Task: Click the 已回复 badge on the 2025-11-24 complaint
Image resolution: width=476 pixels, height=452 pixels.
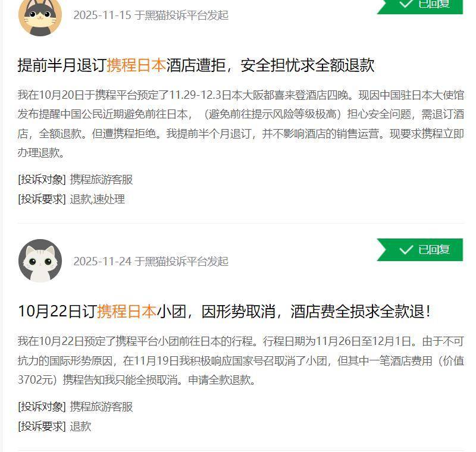Action: coord(420,250)
